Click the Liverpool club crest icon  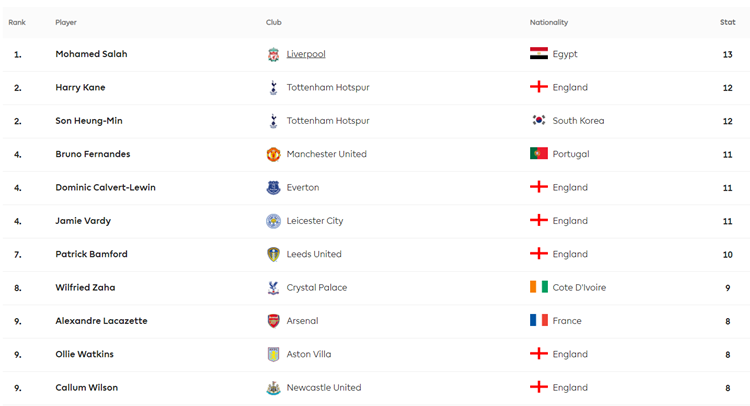click(x=273, y=54)
